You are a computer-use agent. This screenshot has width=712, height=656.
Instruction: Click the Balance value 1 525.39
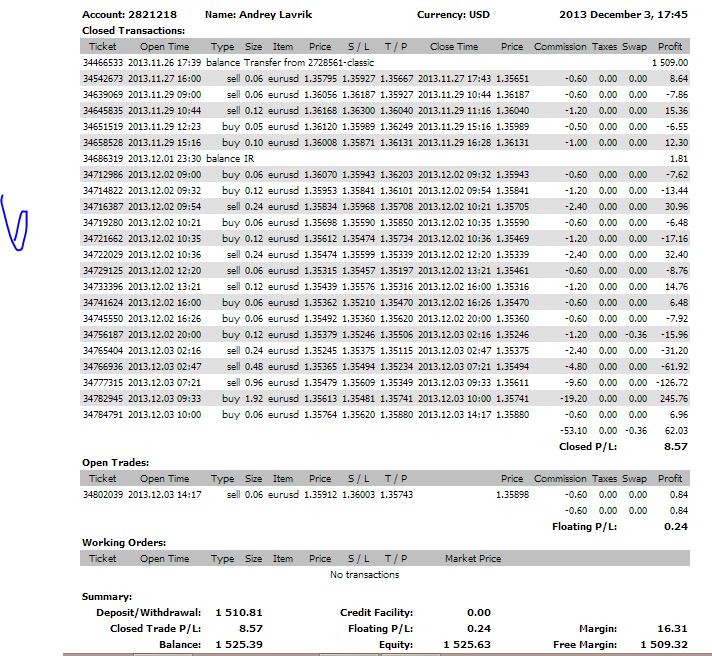pyautogui.click(x=239, y=645)
